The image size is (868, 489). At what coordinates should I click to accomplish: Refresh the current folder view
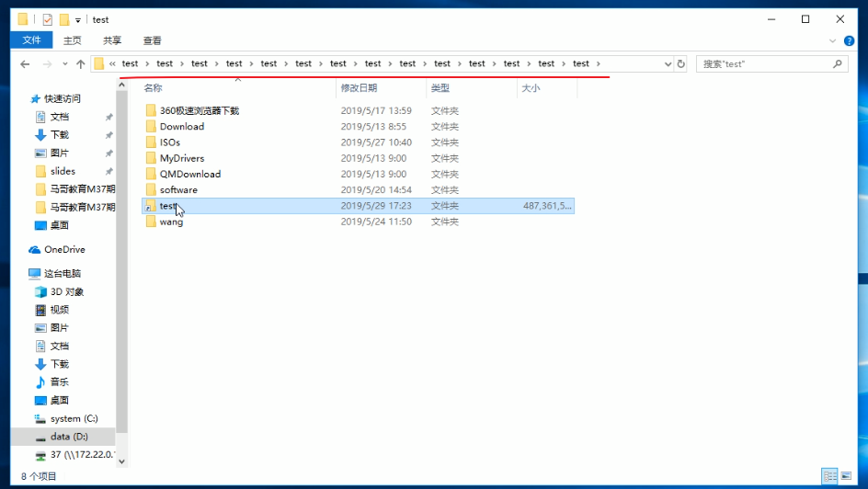pos(681,64)
